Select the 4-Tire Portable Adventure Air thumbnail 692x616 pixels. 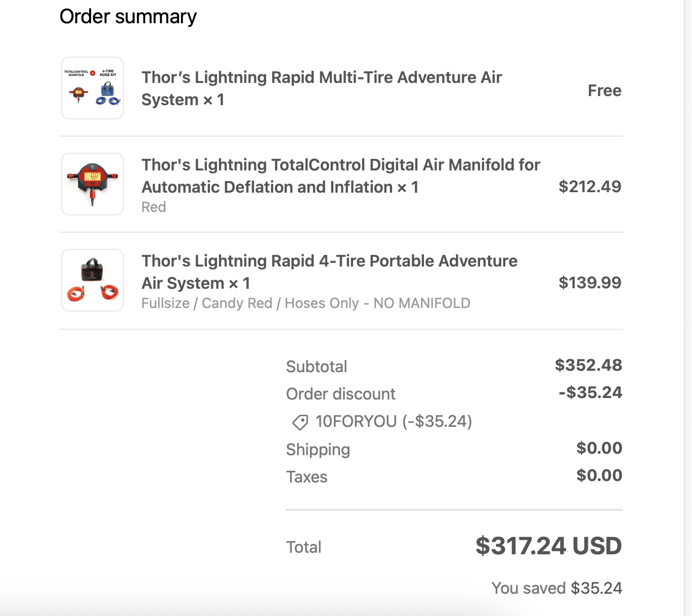point(93,280)
